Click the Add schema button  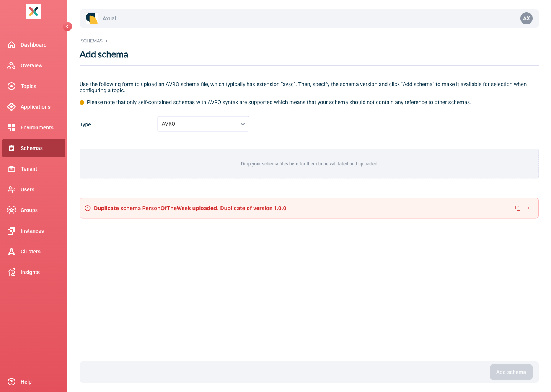pyautogui.click(x=511, y=372)
